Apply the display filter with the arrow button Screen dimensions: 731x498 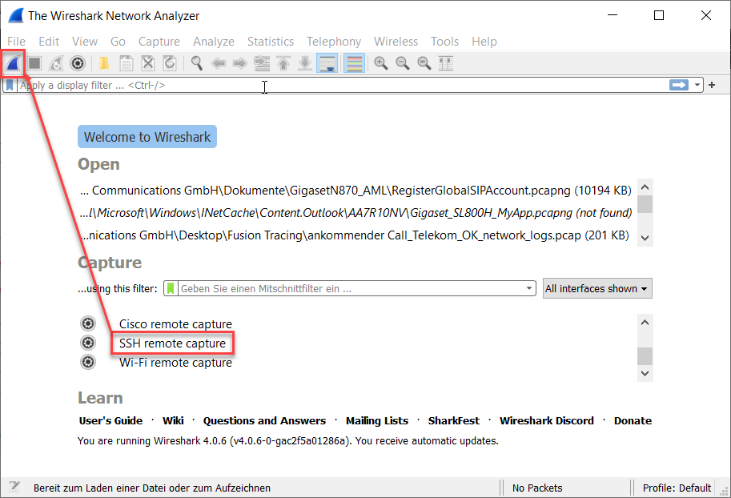(679, 85)
